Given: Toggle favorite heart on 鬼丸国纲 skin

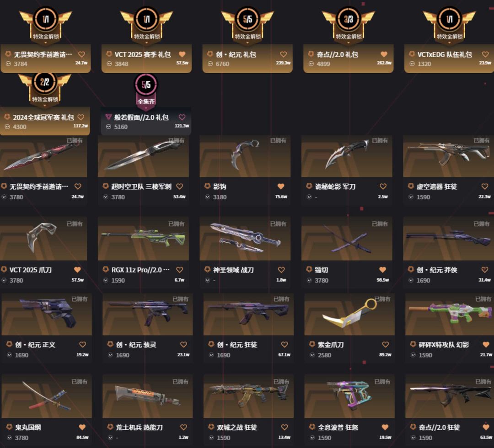Looking at the screenshot, I should click(x=82, y=427).
